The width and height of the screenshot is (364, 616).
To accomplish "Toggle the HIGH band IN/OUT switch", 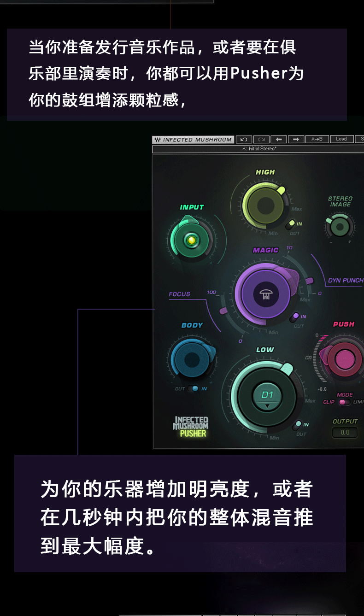I will (x=290, y=225).
